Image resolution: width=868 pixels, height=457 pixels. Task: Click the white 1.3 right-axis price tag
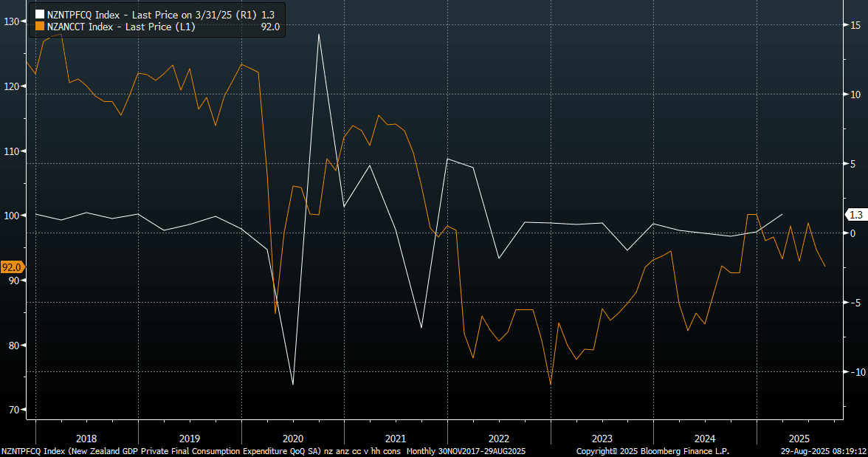(855, 215)
